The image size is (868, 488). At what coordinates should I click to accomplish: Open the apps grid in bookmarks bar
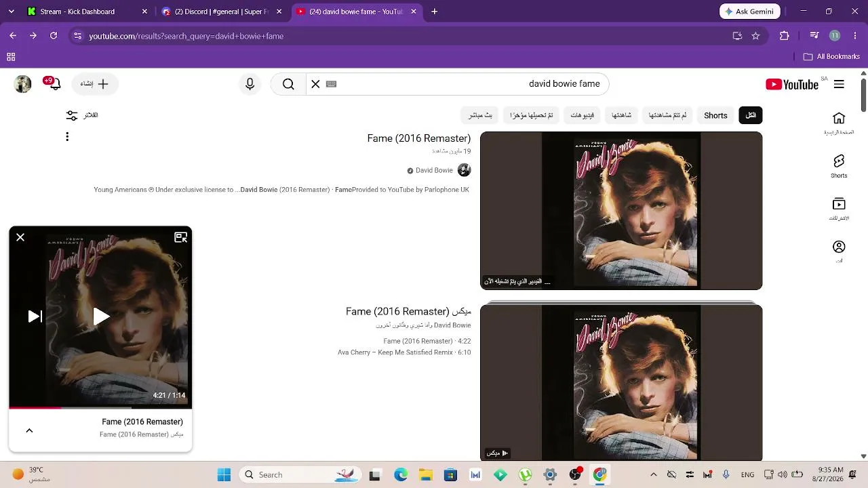click(11, 57)
